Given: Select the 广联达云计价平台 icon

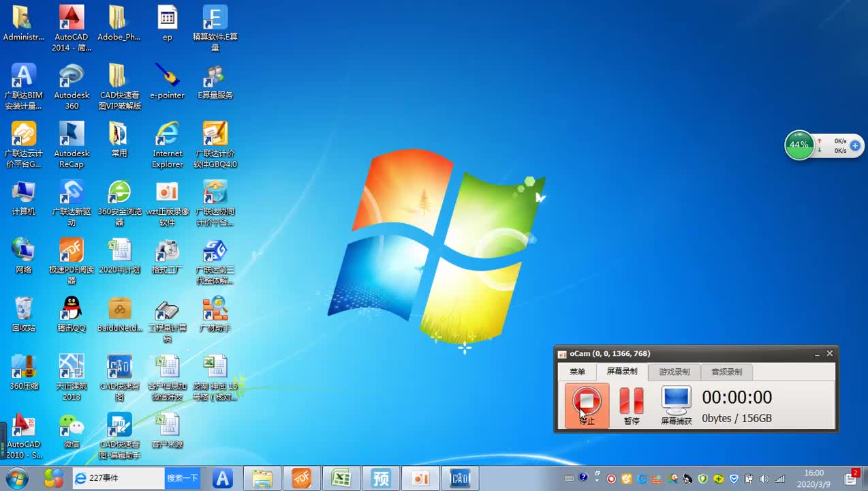Looking at the screenshot, I should [x=23, y=145].
